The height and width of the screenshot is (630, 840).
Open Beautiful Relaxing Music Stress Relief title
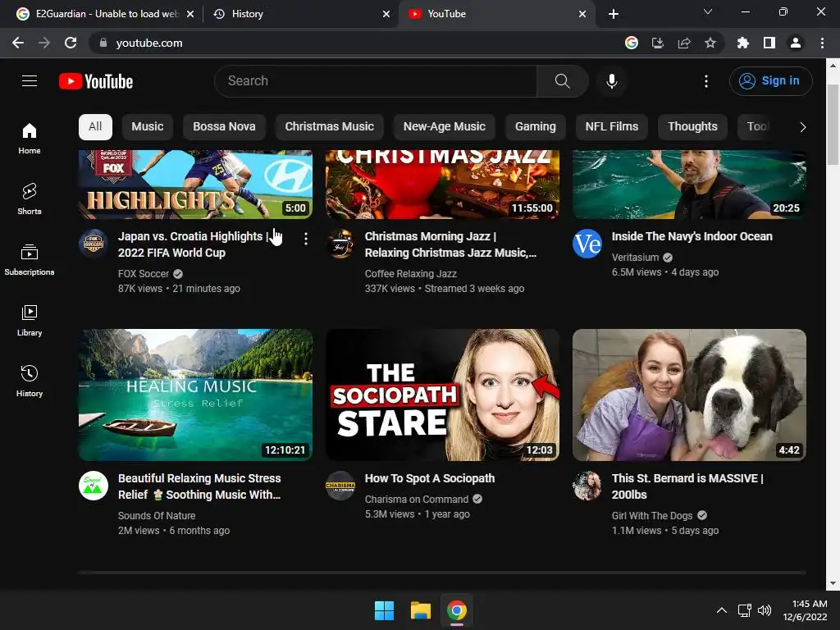pyautogui.click(x=199, y=486)
